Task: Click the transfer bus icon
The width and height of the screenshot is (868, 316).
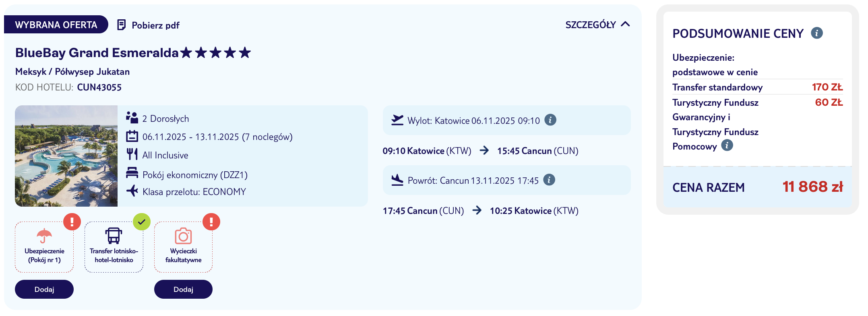Action: pos(114,236)
